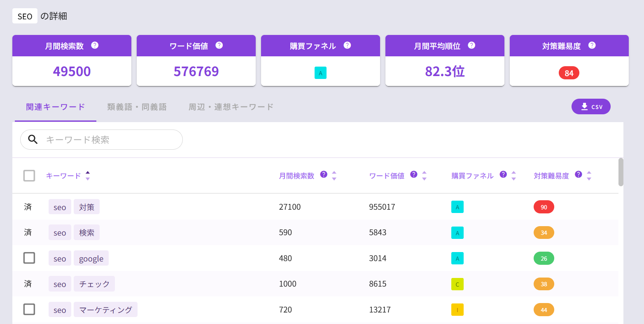This screenshot has width=644, height=324.
Task: Click the 対策 keyword chip in the first row
Action: (86, 207)
